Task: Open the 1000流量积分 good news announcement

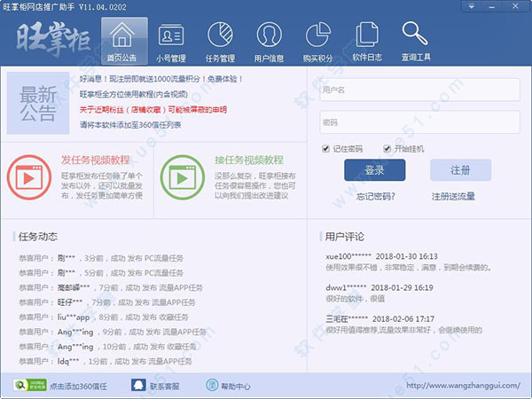Action: pos(161,79)
